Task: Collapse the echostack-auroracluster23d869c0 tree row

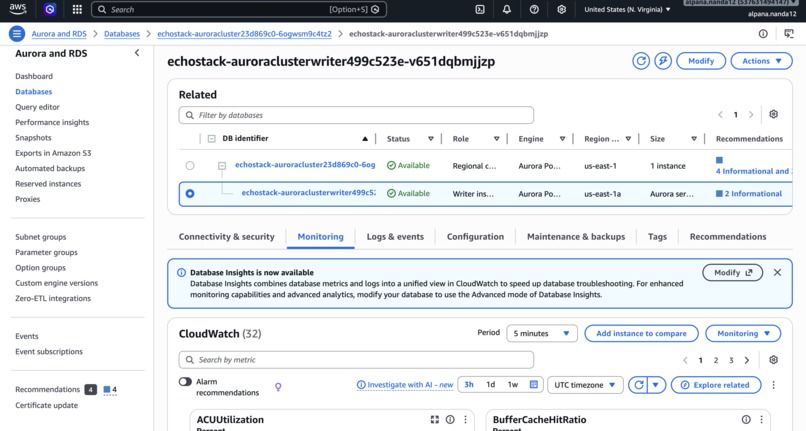Action: [x=222, y=166]
